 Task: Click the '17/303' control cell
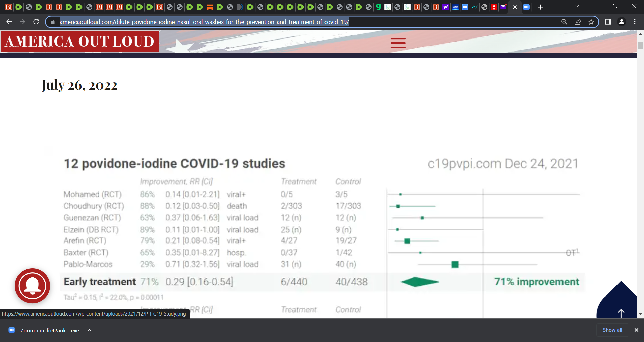click(x=348, y=206)
